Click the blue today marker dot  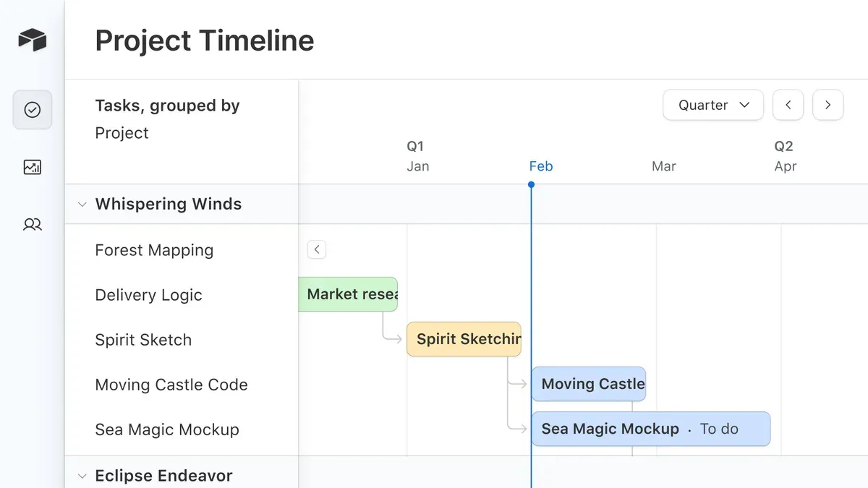tap(532, 185)
